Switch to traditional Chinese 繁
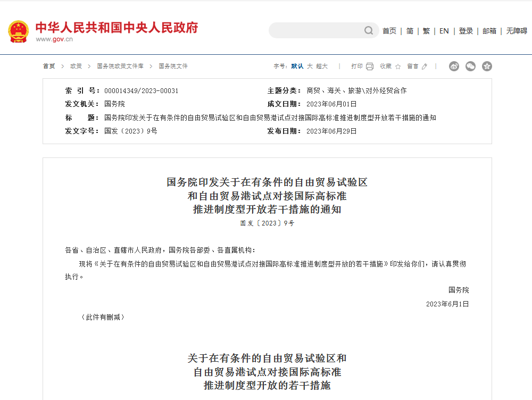532x400 pixels. (426, 31)
